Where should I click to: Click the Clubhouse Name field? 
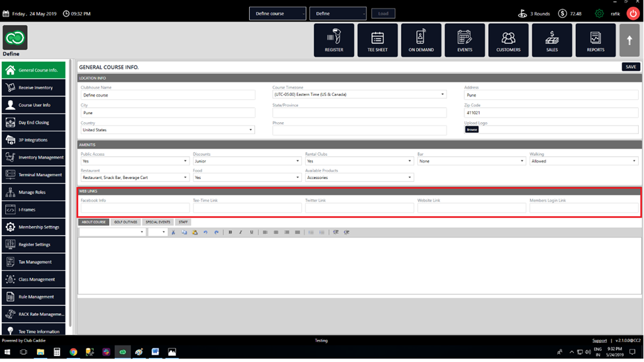pos(168,95)
